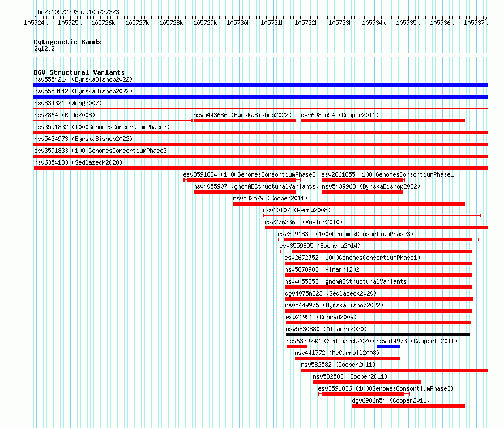The width and height of the screenshot is (504, 428).
Task: Click esv3591833 (1000GenomesConsortiumPhase3) label
Action: tap(102, 151)
